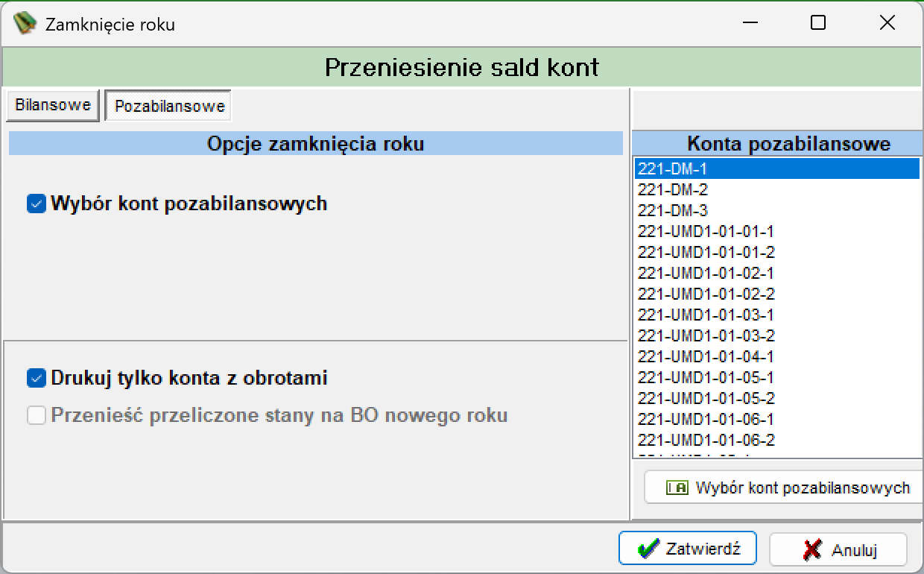Cancel using the Anuluj button

(x=838, y=550)
